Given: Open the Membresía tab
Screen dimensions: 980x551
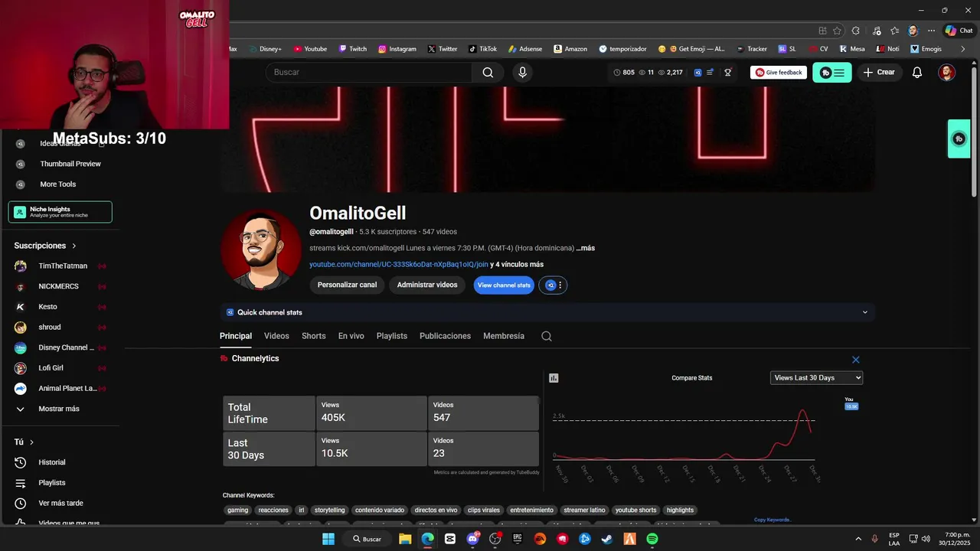Looking at the screenshot, I should pyautogui.click(x=504, y=336).
